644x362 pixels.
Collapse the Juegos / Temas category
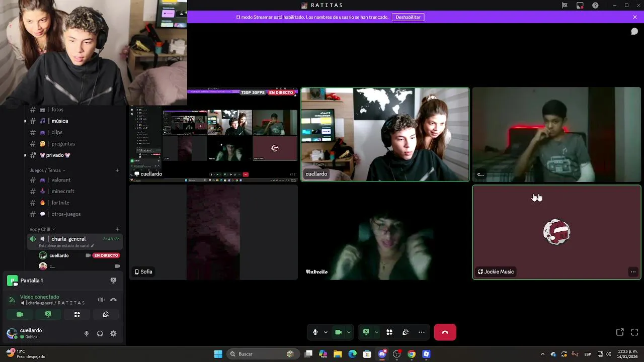pos(47,170)
